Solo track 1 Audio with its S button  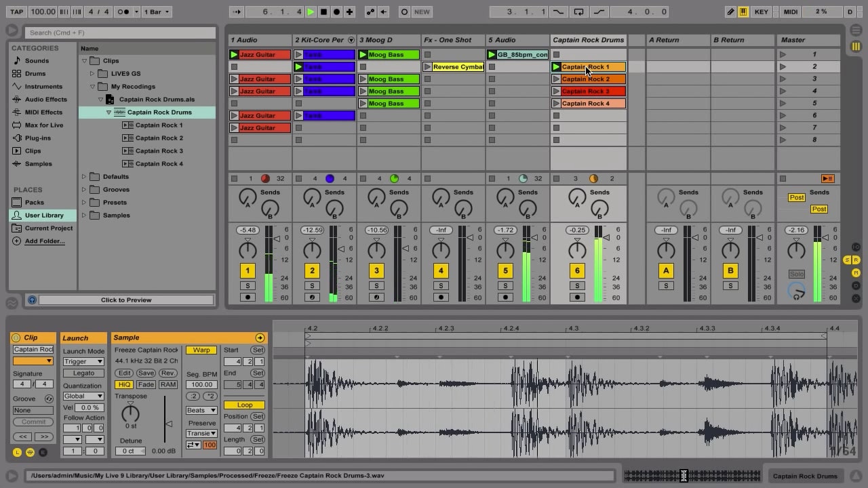tap(248, 285)
